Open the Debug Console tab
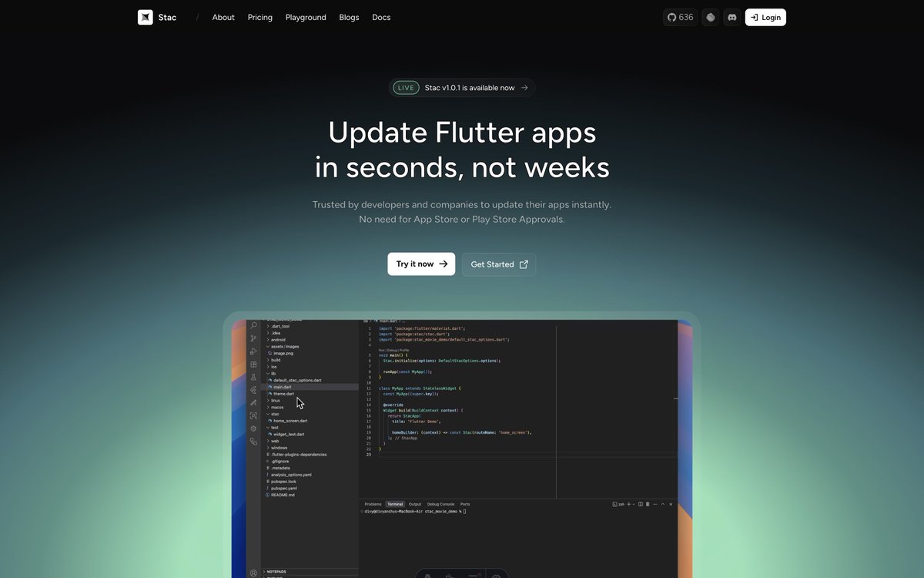This screenshot has height=578, width=924. pos(441,504)
